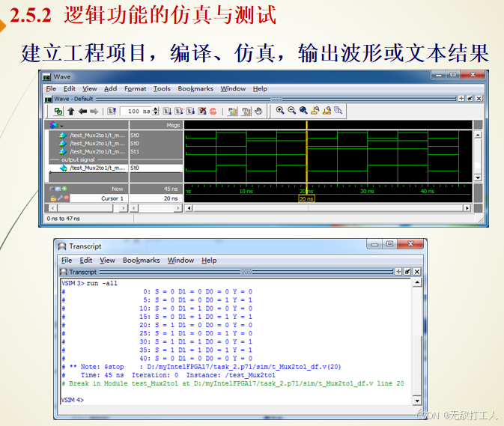The width and height of the screenshot is (504, 426).
Task: Click waveform horizontal scrollbar left arrow
Action: tap(189, 208)
